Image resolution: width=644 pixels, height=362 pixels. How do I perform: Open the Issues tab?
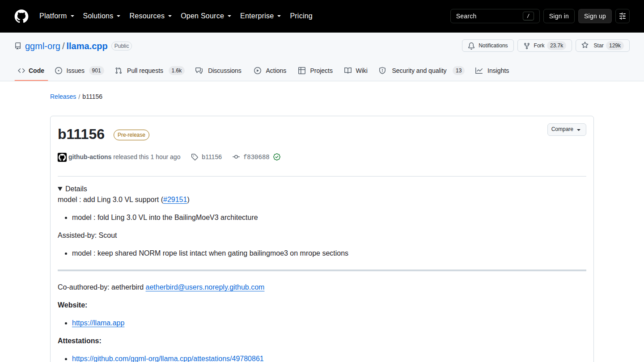79,71
